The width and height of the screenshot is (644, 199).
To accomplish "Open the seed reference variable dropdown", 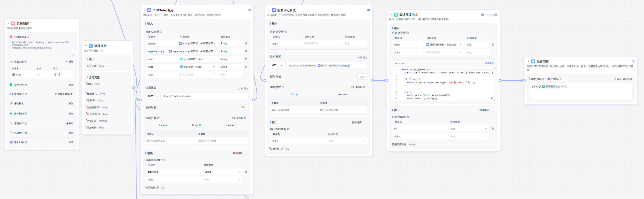I will pos(197,59).
